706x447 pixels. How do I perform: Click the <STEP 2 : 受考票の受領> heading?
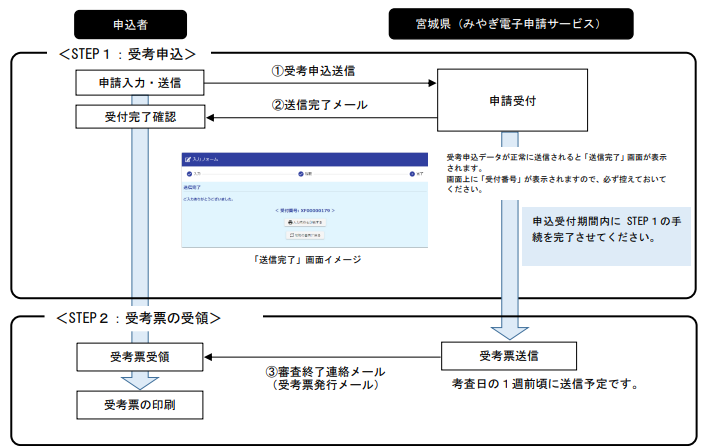(138, 318)
